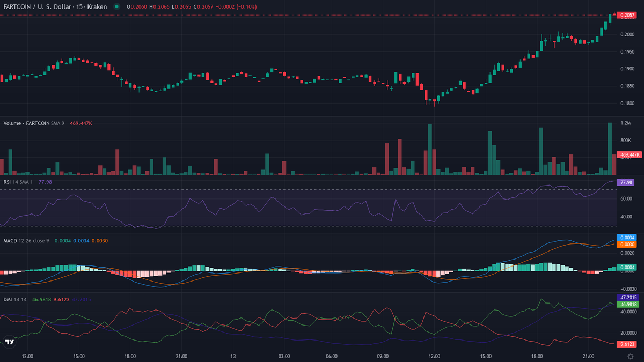644x362 pixels.
Task: Click the 60.00 RSI axis label
Action: pyautogui.click(x=625, y=198)
